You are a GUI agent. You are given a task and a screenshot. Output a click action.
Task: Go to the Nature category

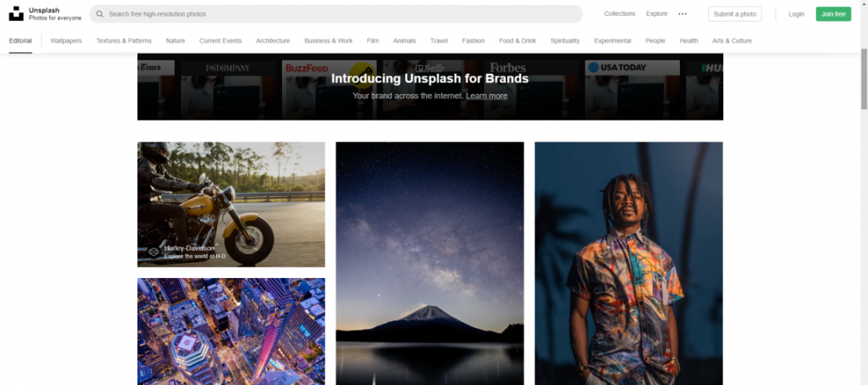click(x=175, y=41)
